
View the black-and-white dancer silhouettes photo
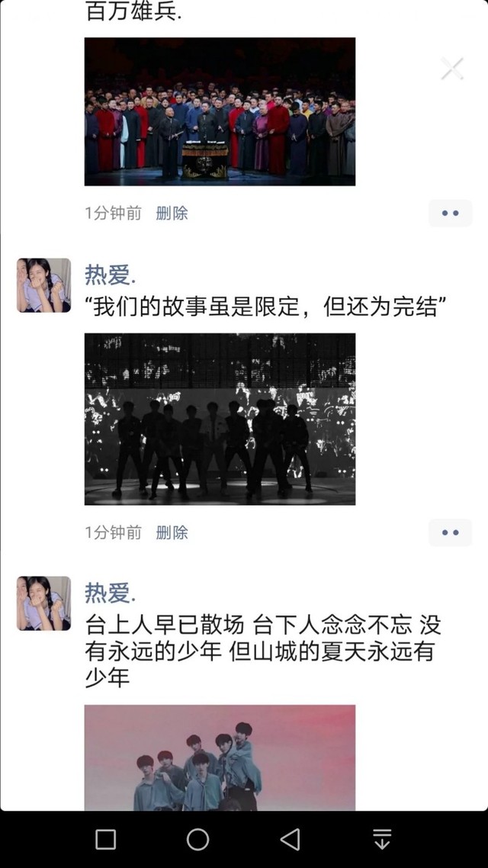(x=220, y=419)
